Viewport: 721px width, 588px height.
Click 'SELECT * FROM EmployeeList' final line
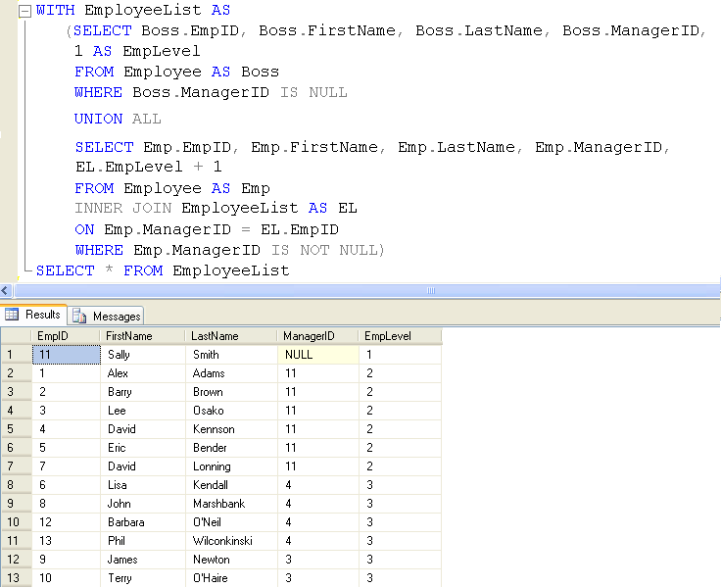(x=163, y=270)
